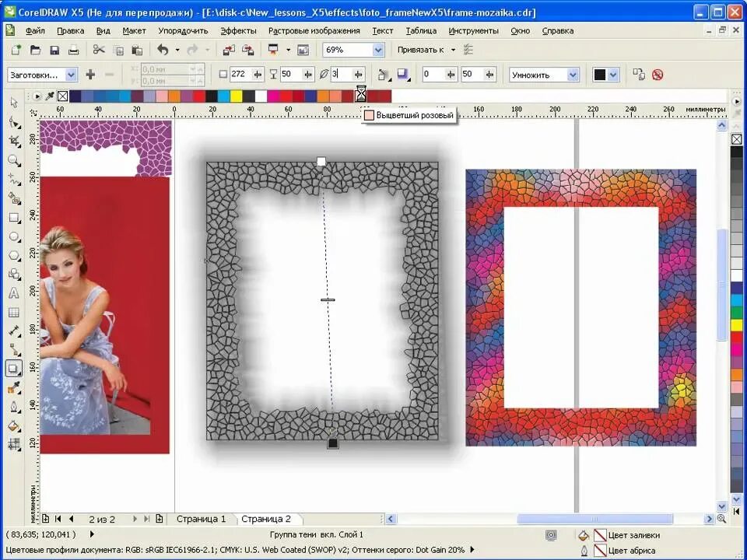Open the Инструменты menu

(x=474, y=30)
